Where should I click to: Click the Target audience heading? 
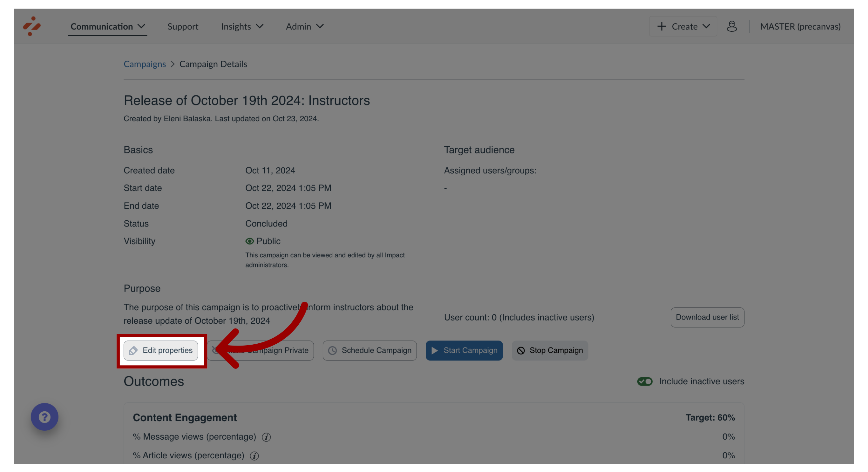(x=479, y=150)
